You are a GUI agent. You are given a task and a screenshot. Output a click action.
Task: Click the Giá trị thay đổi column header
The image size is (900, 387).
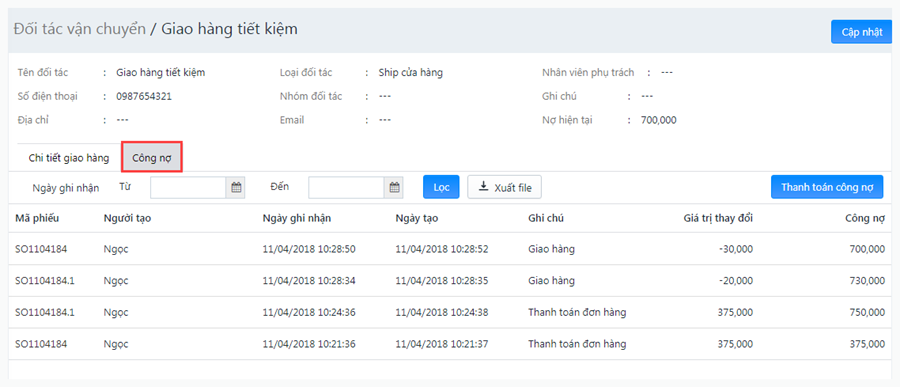coord(719,218)
